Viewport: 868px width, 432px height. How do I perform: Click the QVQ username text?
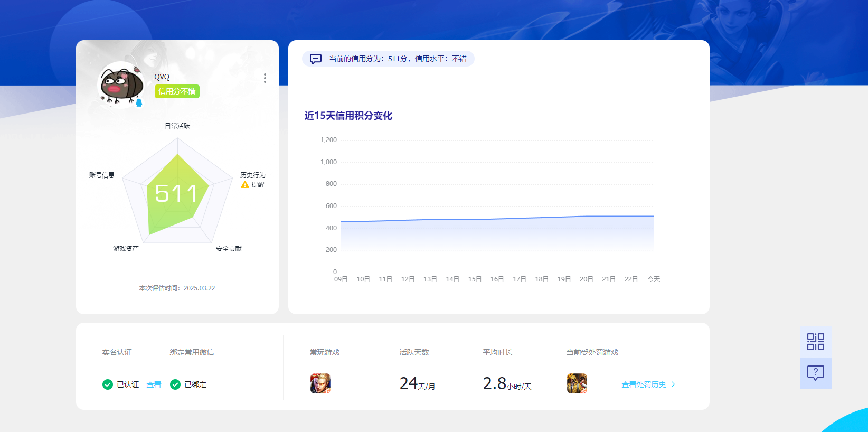click(x=162, y=77)
